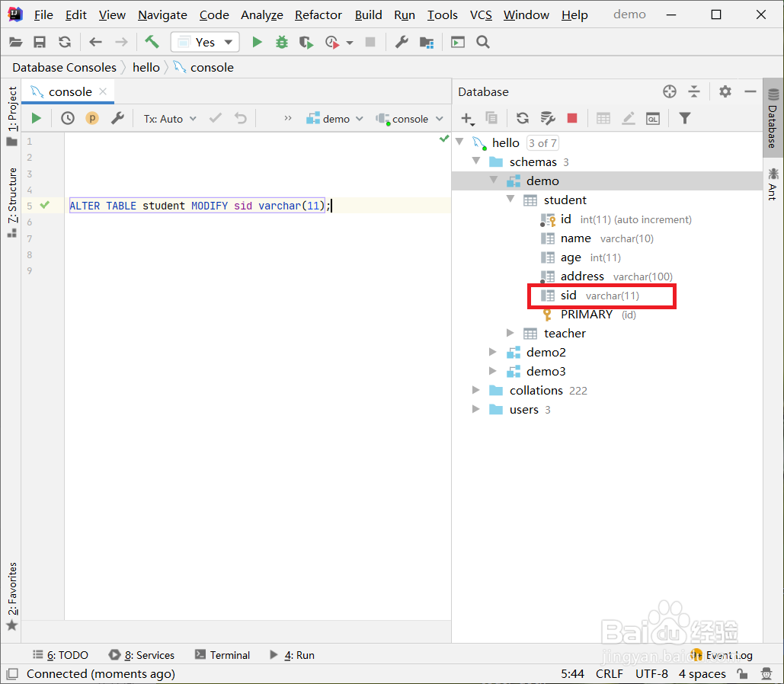
Task: Click the Open folder icon in main toolbar
Action: 15,42
